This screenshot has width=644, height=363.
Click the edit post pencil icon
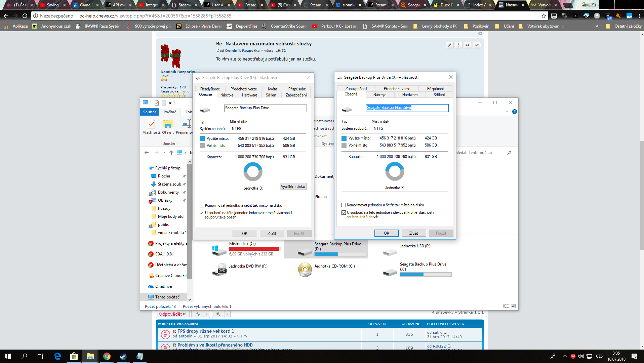450,45
